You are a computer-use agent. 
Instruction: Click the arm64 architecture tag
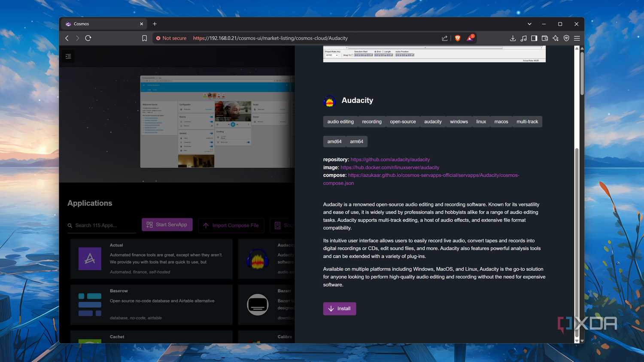tap(356, 142)
